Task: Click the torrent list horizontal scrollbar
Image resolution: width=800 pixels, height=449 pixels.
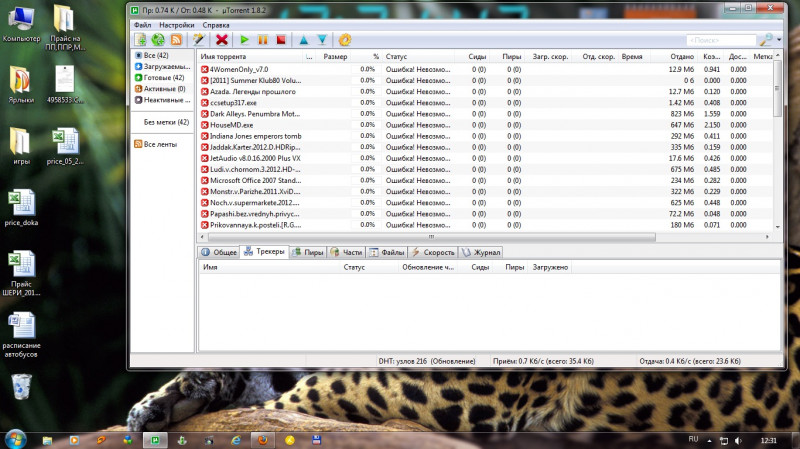Action: (432, 237)
